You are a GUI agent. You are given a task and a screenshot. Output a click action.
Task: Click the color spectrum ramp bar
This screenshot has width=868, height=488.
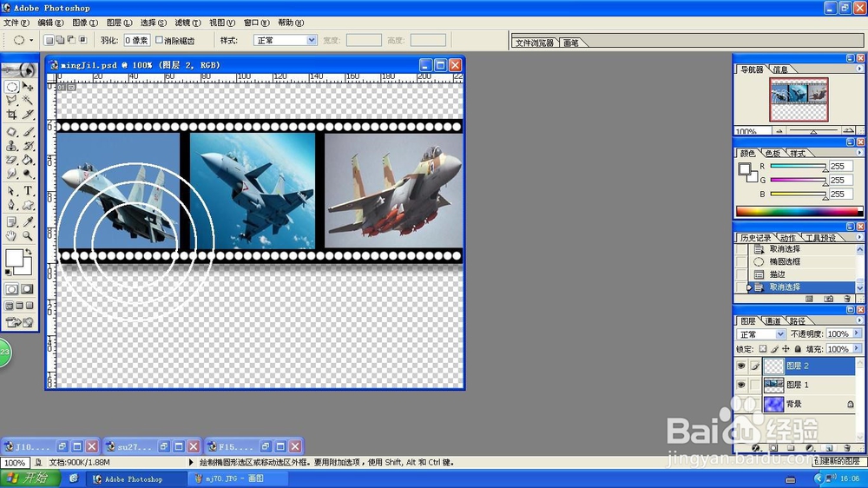799,211
